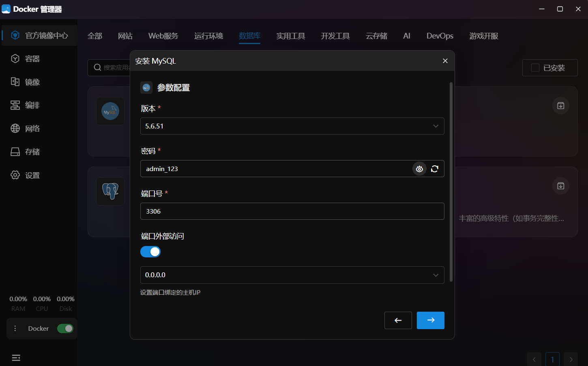Collapse the sidebar with the bottom menu icon
Image resolution: width=588 pixels, height=366 pixels.
pyautogui.click(x=16, y=358)
